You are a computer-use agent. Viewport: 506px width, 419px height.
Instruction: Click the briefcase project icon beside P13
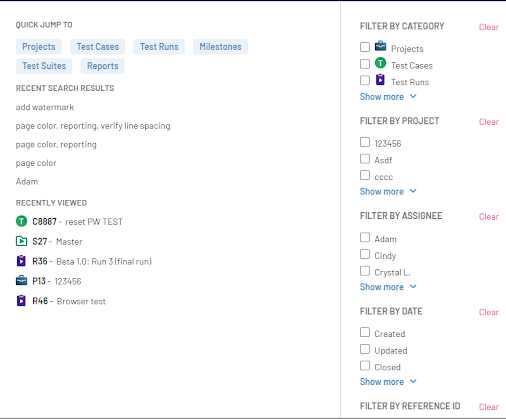tap(21, 281)
